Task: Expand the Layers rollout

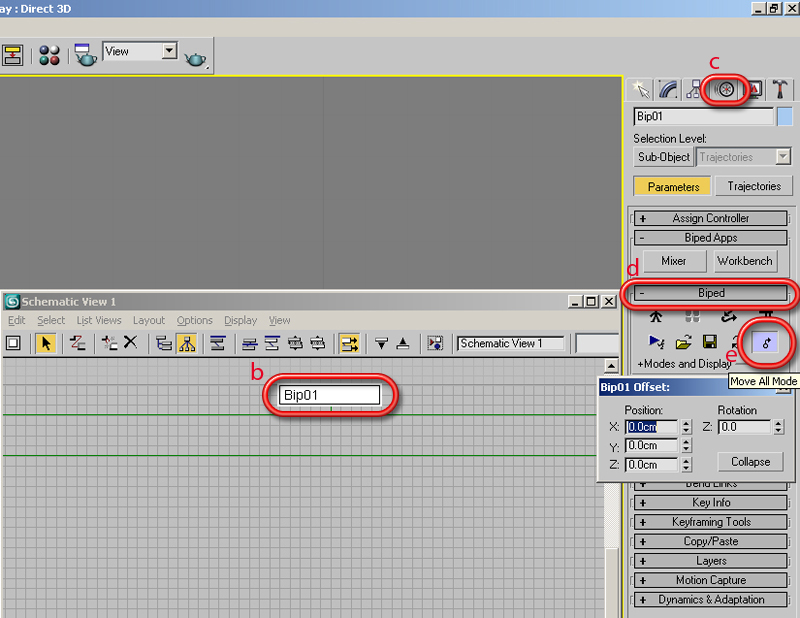Action: pyautogui.click(x=710, y=561)
